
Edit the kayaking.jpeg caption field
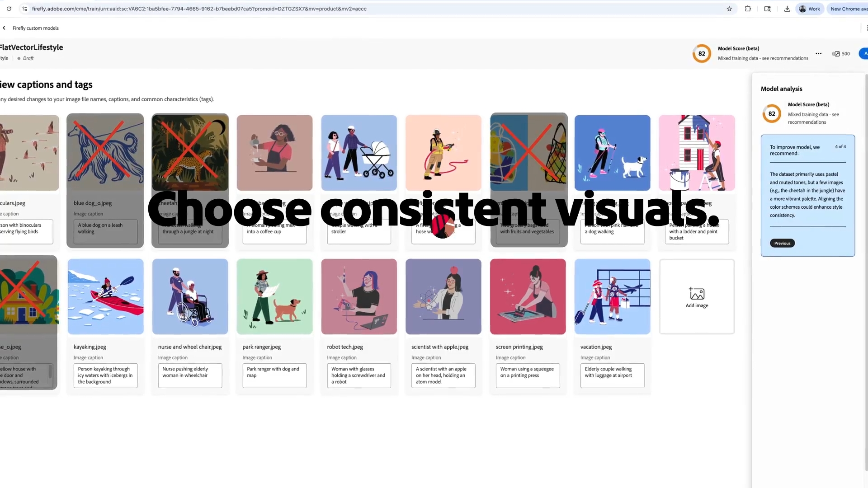coord(105,375)
